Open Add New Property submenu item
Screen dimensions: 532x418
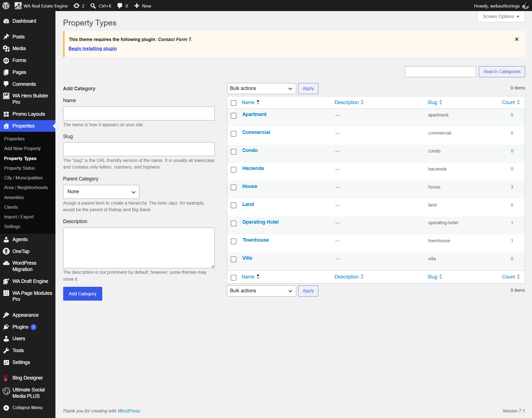click(x=22, y=148)
